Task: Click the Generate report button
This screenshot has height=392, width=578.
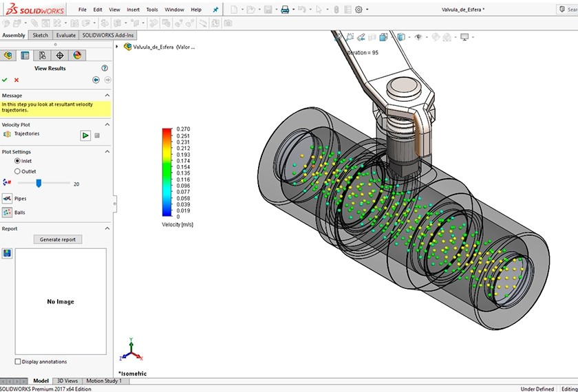Action: 58,239
